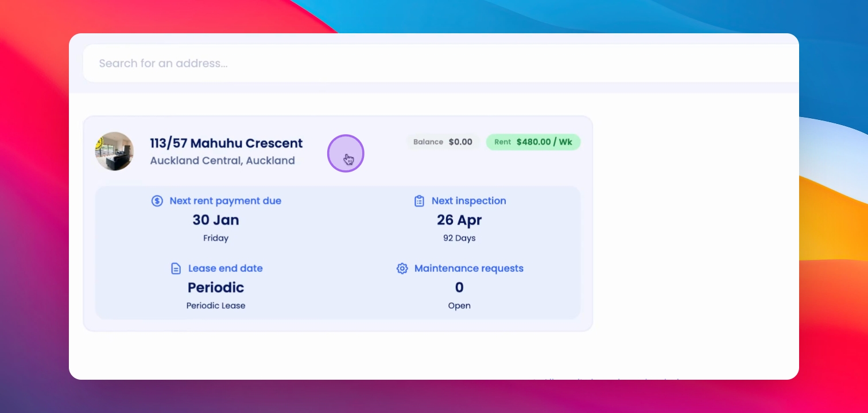Open the Lease end date label
Image resolution: width=868 pixels, height=413 pixels.
226,268
